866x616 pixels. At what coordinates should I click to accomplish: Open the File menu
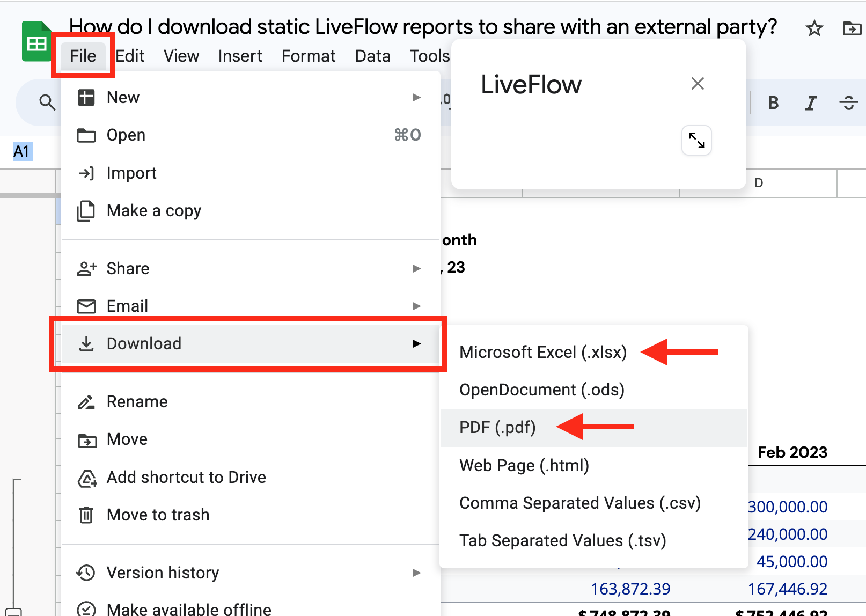83,56
